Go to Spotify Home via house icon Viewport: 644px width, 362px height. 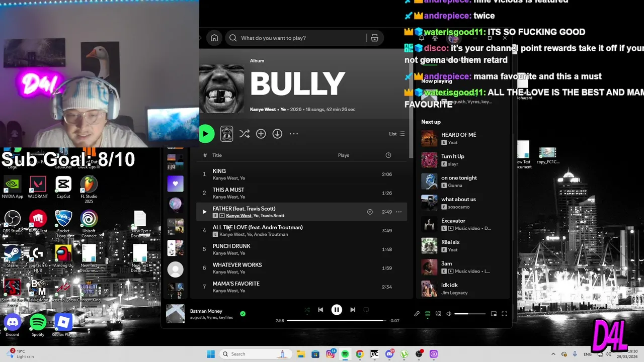click(x=214, y=38)
